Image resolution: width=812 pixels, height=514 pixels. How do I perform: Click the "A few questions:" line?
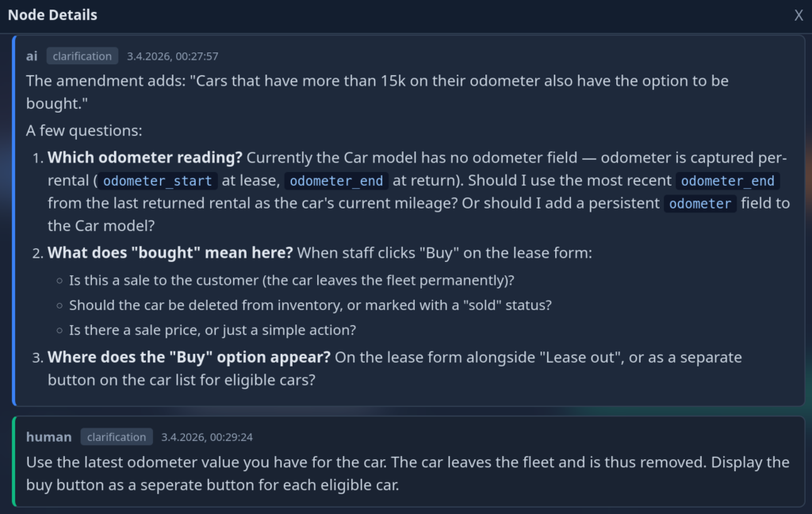coord(84,130)
